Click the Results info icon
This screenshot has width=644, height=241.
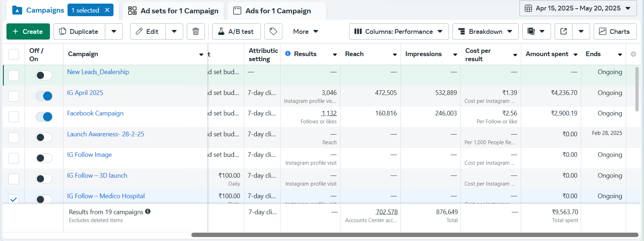click(288, 54)
